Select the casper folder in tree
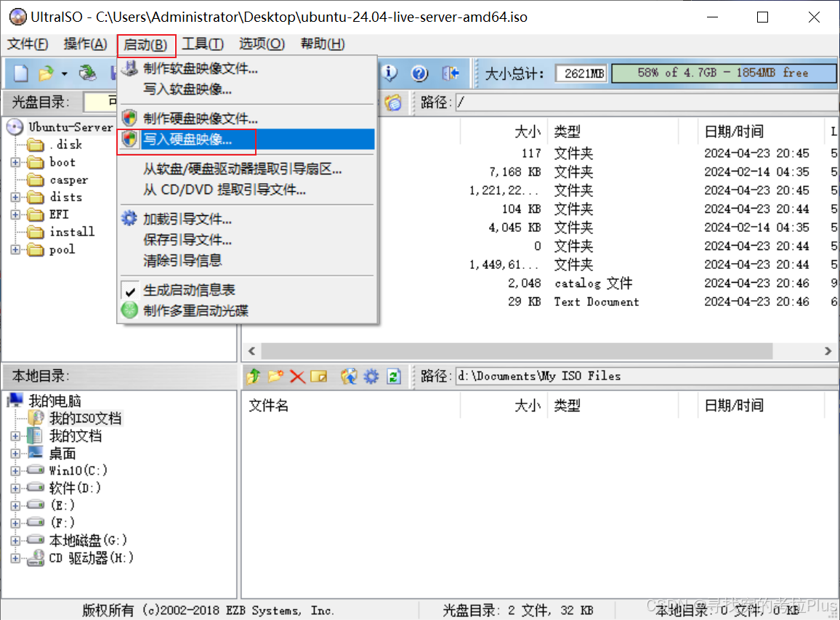This screenshot has width=840, height=620. 68,180
